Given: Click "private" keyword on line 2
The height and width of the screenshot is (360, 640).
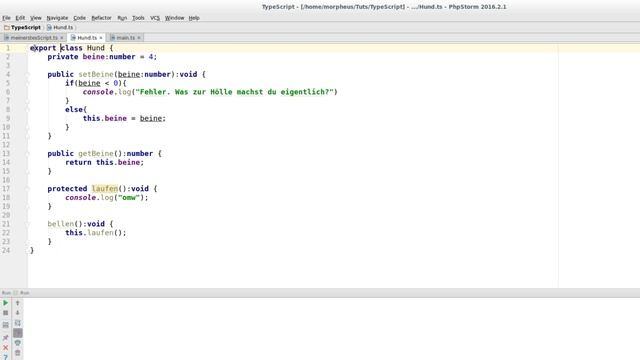Looking at the screenshot, I should (x=63, y=57).
